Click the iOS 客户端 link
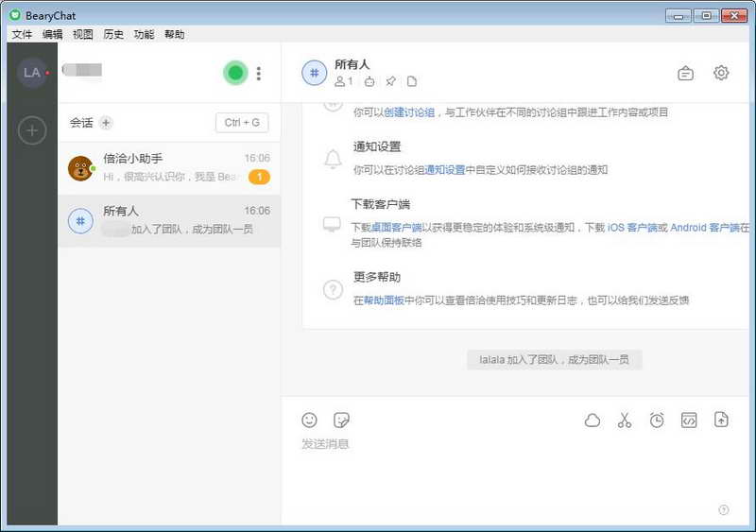Screen dimensions: 756x532 632,227
